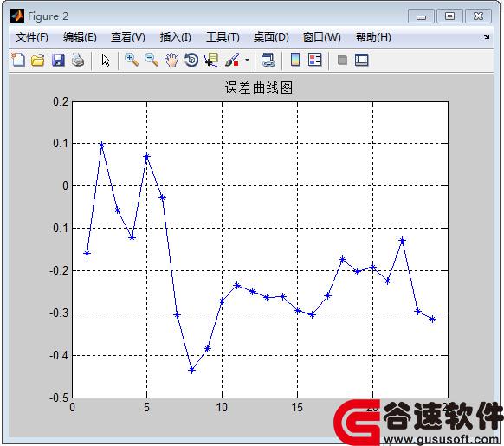Enable the Rotate 3D tool
Image resolution: width=504 pixels, height=446 pixels.
pyautogui.click(x=191, y=60)
